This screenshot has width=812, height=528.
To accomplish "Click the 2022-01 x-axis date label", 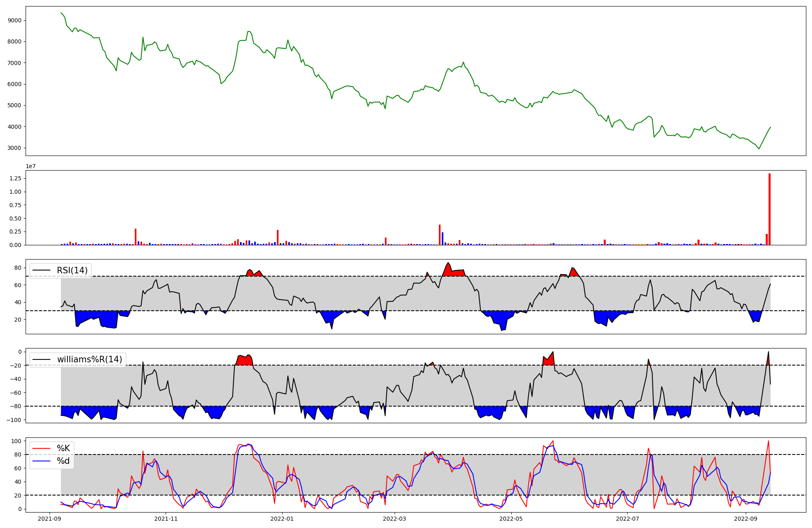I will (282, 519).
